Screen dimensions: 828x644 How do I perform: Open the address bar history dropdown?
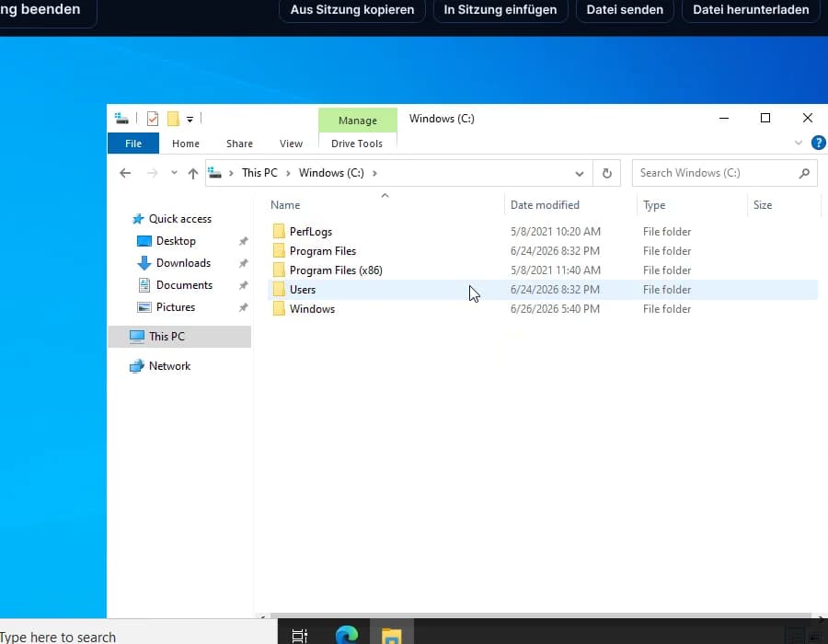pyautogui.click(x=580, y=173)
